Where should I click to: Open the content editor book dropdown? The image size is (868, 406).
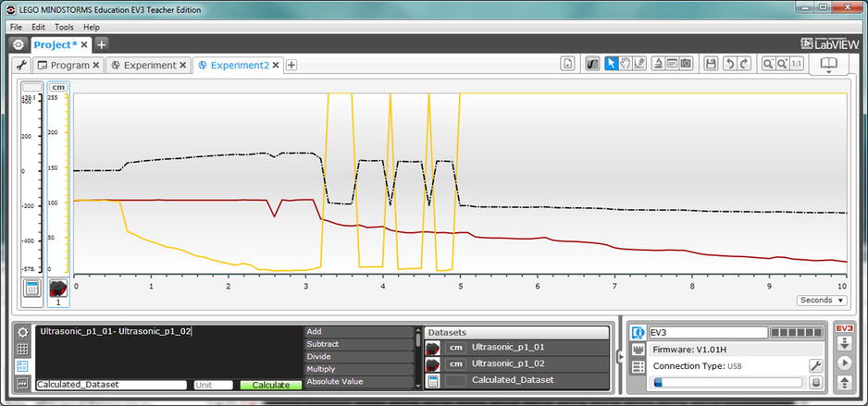point(829,65)
